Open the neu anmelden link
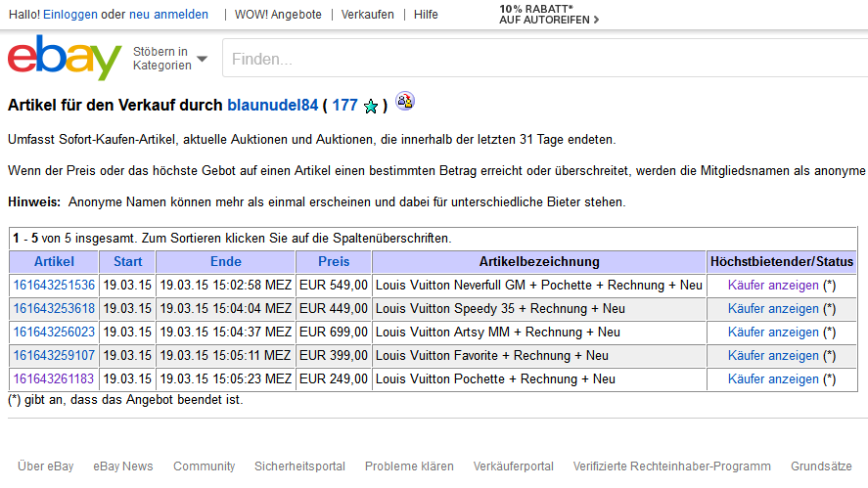Viewport: 868px width, 488px height. 169,15
